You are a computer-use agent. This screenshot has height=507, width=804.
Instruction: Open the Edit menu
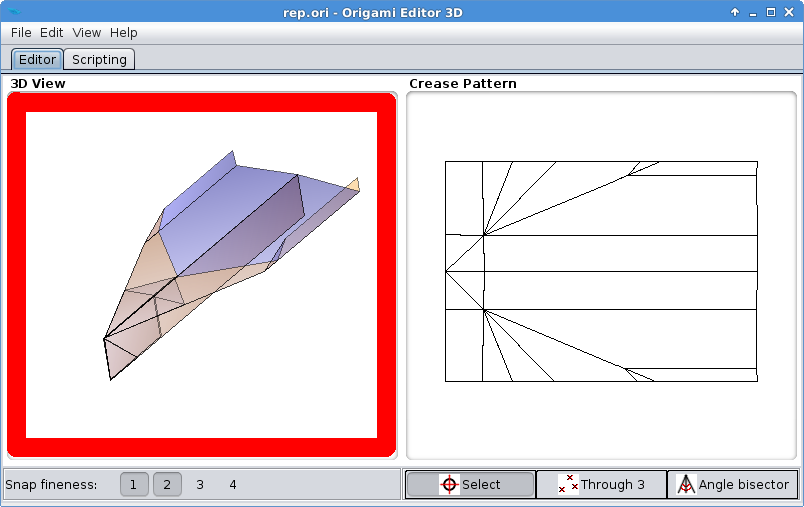(51, 33)
